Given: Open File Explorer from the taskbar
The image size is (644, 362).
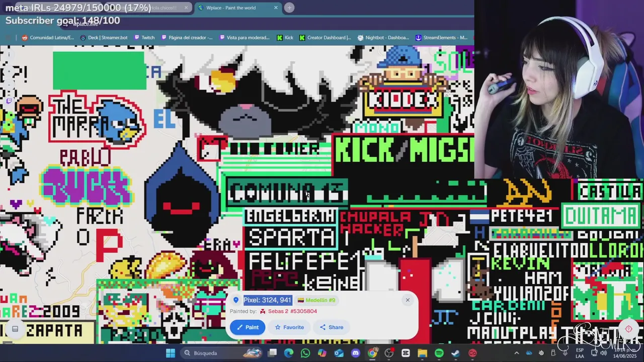Looking at the screenshot, I should click(x=422, y=353).
